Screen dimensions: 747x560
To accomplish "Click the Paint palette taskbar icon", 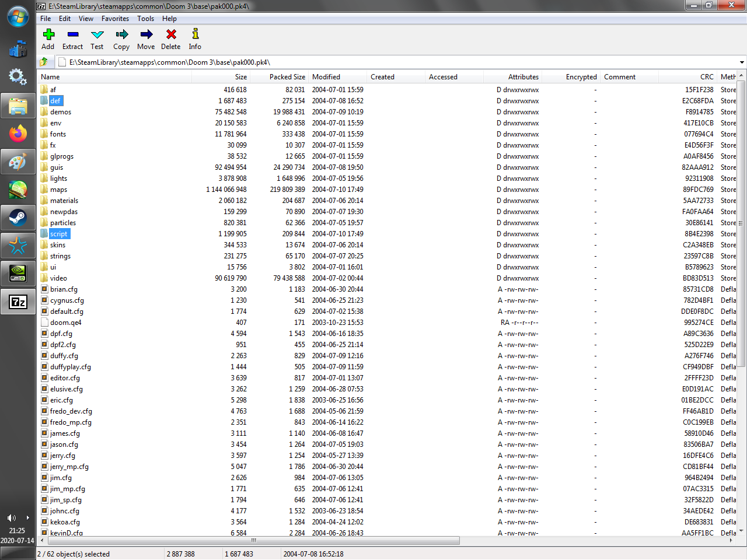I will (x=18, y=162).
